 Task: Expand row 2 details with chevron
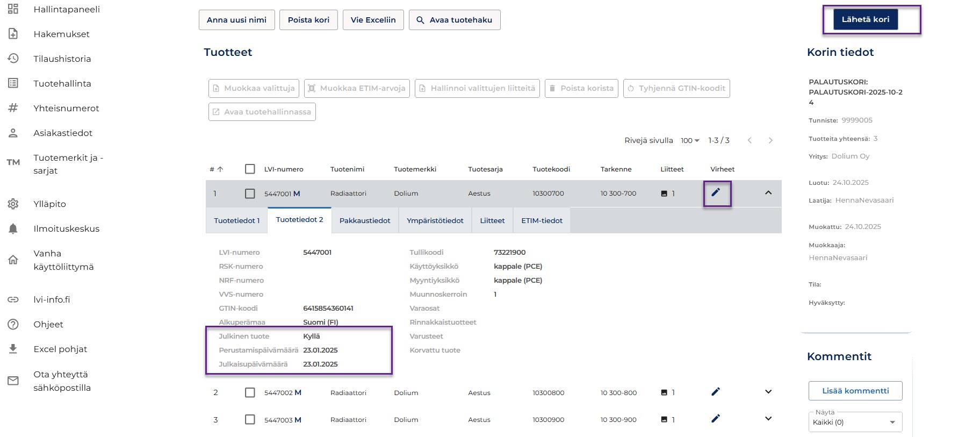(x=768, y=392)
